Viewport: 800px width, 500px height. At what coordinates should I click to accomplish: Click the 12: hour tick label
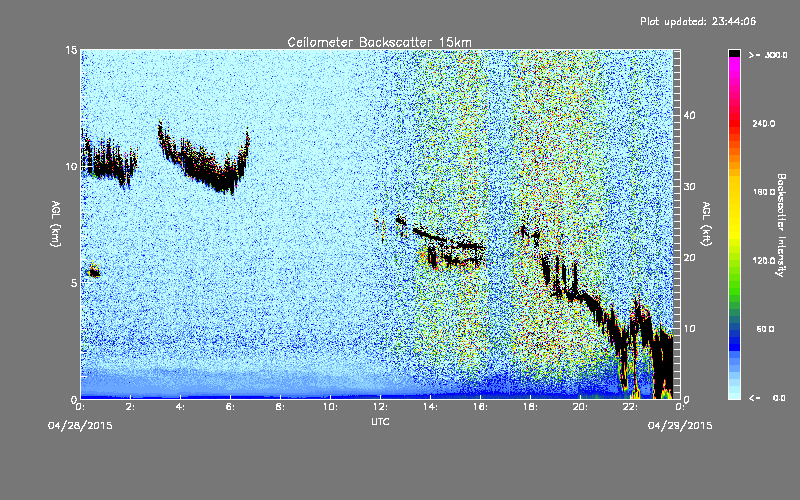click(x=381, y=407)
